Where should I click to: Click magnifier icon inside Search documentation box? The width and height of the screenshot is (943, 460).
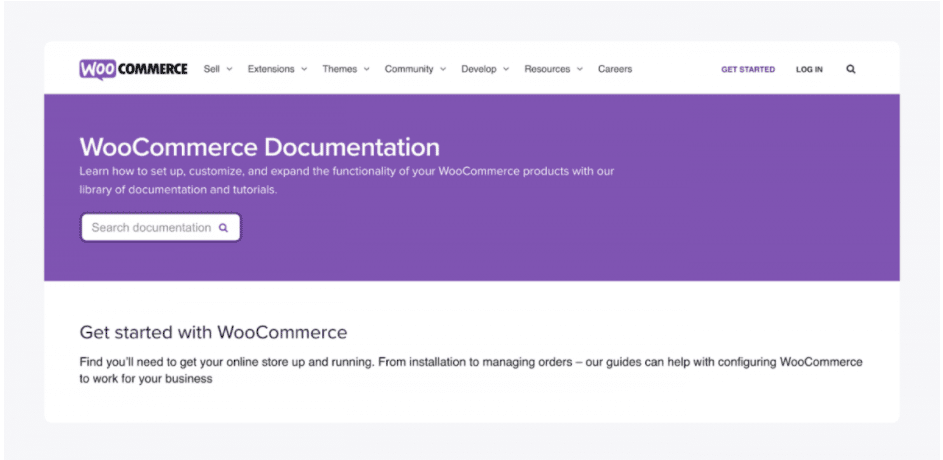coord(223,228)
